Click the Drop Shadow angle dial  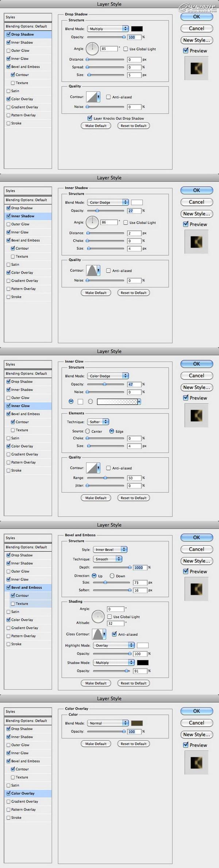tap(92, 48)
